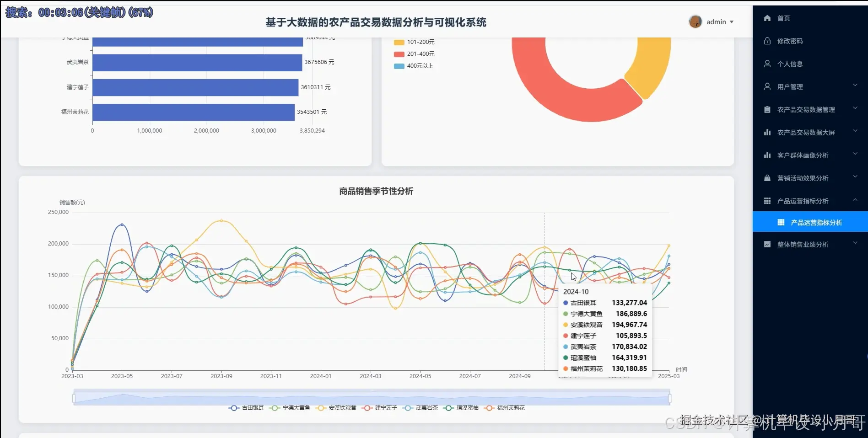
Task: Click the 3610311 元 bar value label
Action: click(316, 87)
